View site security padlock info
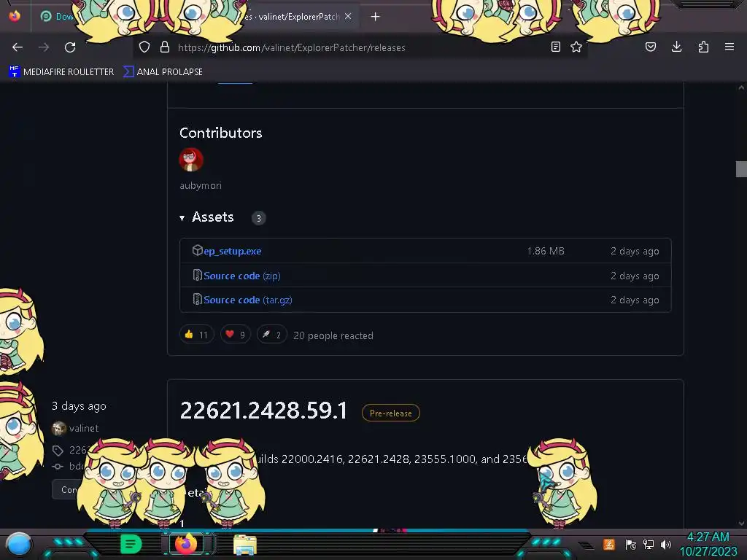 tap(165, 47)
